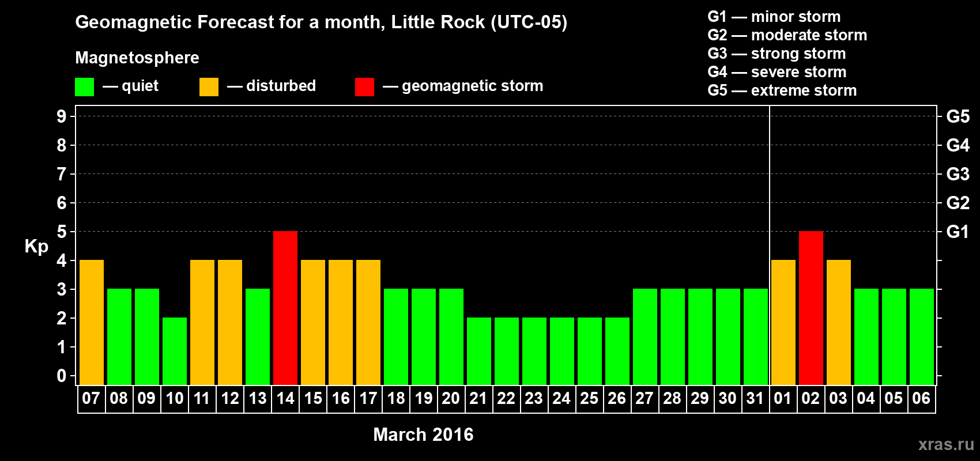980x461 pixels.
Task: Click the green bar for day 10
Action: 175,352
